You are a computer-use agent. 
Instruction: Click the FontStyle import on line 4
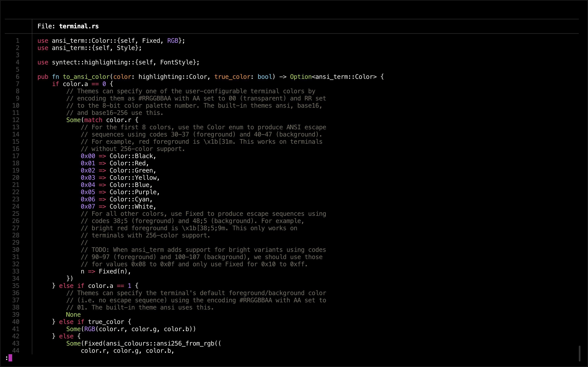[176, 62]
